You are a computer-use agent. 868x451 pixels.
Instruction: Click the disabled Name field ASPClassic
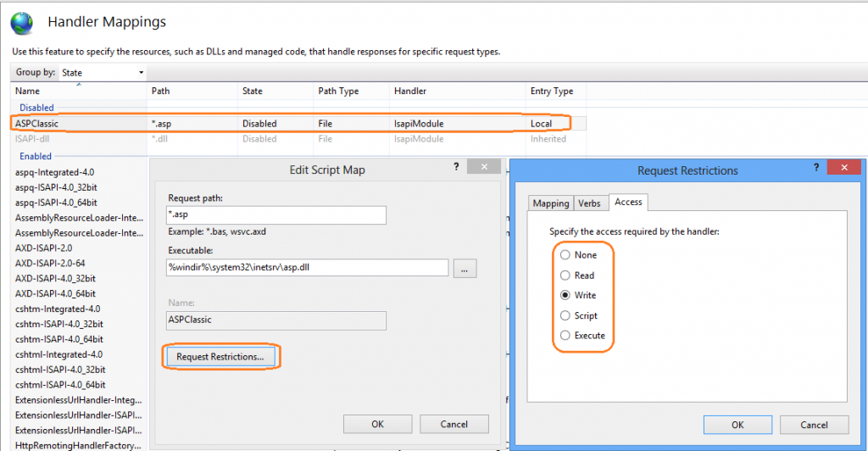click(x=276, y=320)
